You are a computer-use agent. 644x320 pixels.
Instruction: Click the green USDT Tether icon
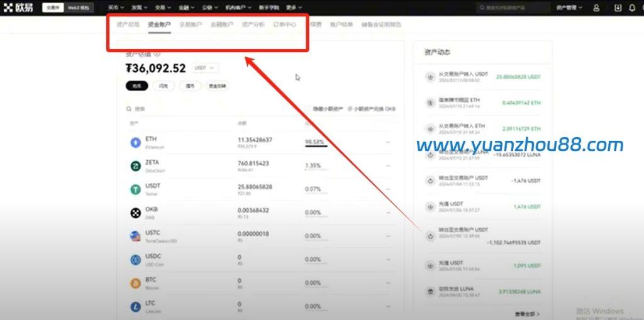click(x=135, y=189)
